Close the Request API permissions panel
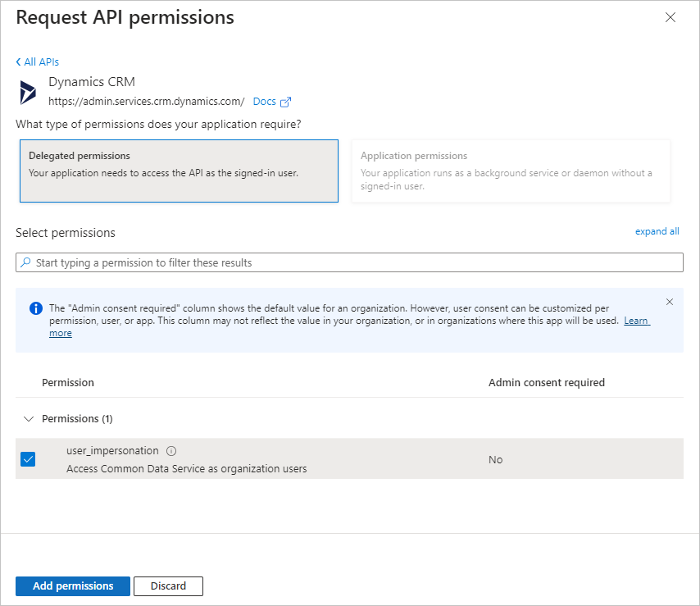Viewport: 700px width, 606px height. 670,17
